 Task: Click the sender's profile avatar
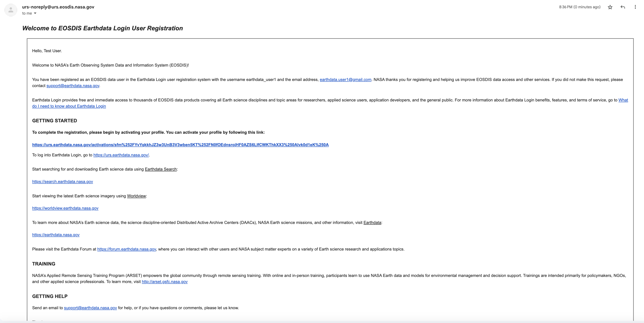11,10
